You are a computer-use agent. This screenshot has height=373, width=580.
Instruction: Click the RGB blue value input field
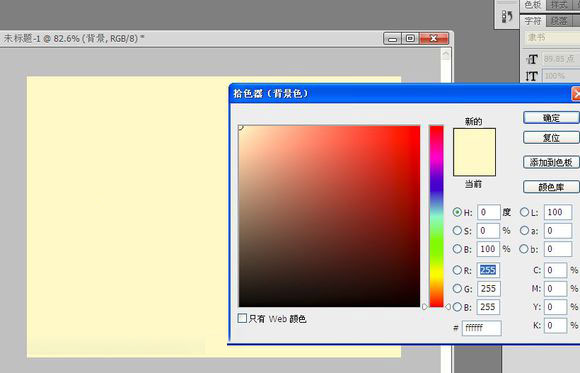489,307
